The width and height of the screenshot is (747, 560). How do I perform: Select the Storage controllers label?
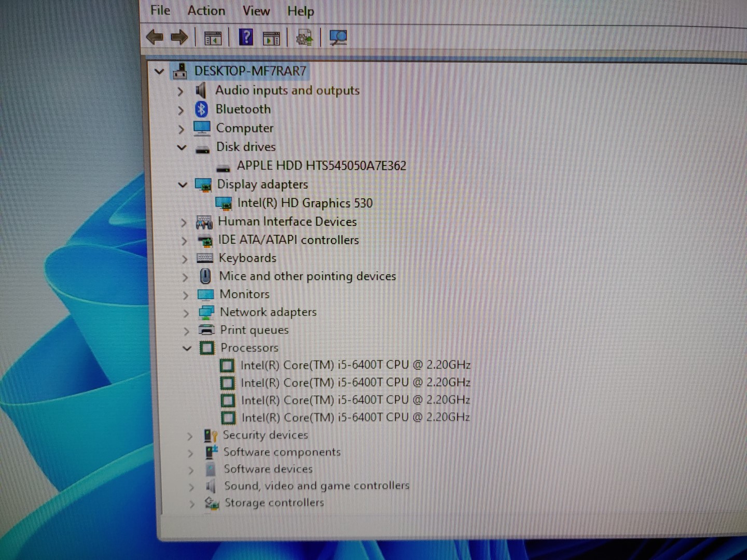(274, 502)
